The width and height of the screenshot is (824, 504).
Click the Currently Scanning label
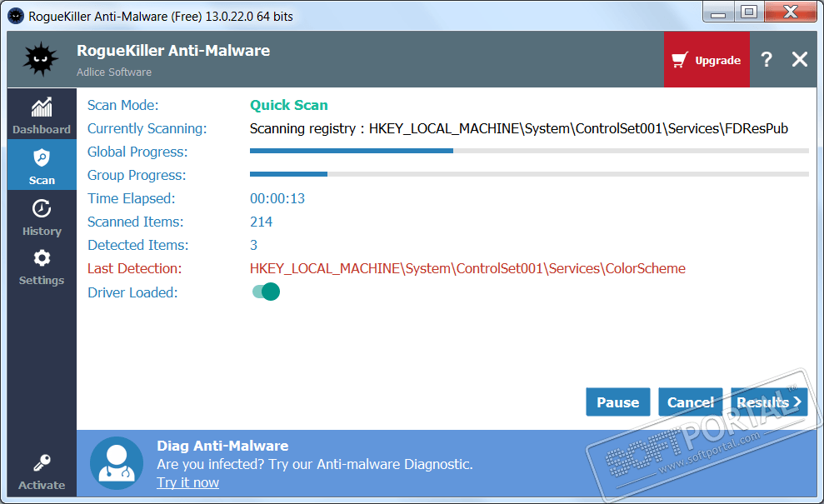click(147, 129)
